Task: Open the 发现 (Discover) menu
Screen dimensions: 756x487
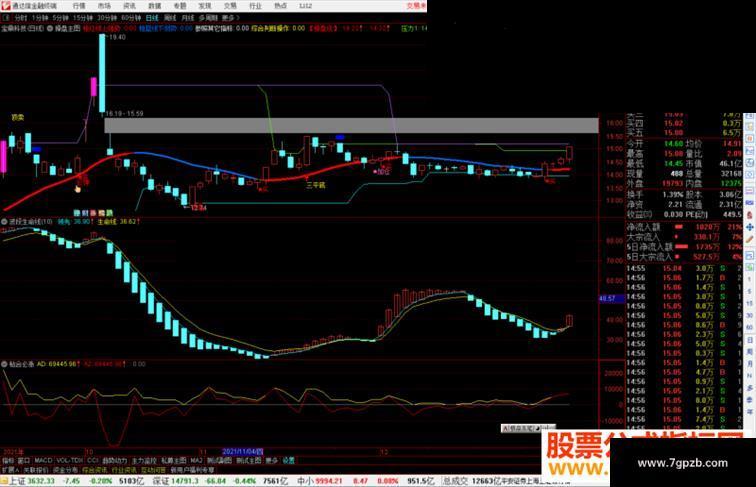Action: [x=205, y=6]
